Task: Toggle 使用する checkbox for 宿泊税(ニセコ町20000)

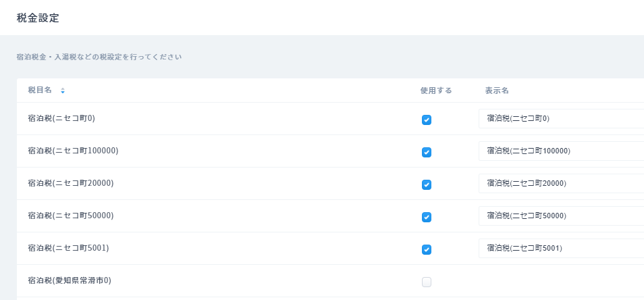Action: [426, 184]
